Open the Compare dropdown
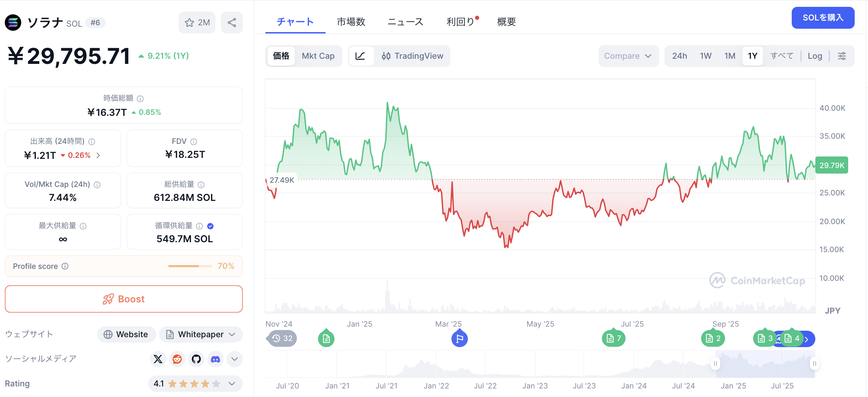 pos(628,56)
